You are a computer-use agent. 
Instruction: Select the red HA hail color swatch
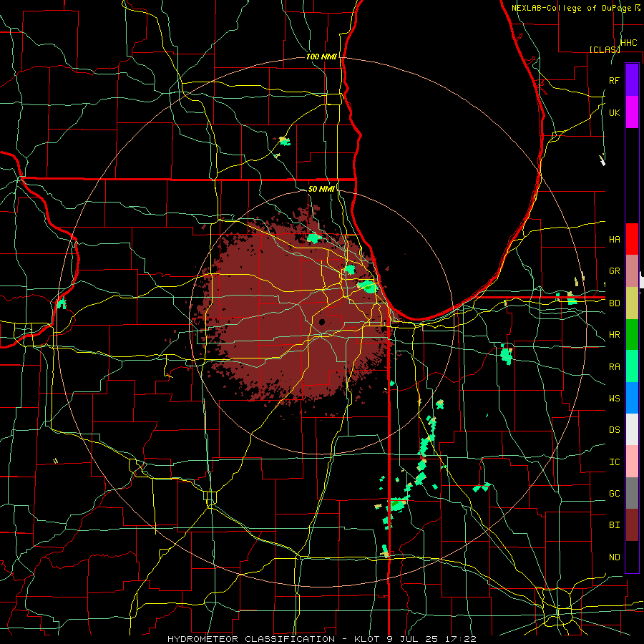coord(632,239)
